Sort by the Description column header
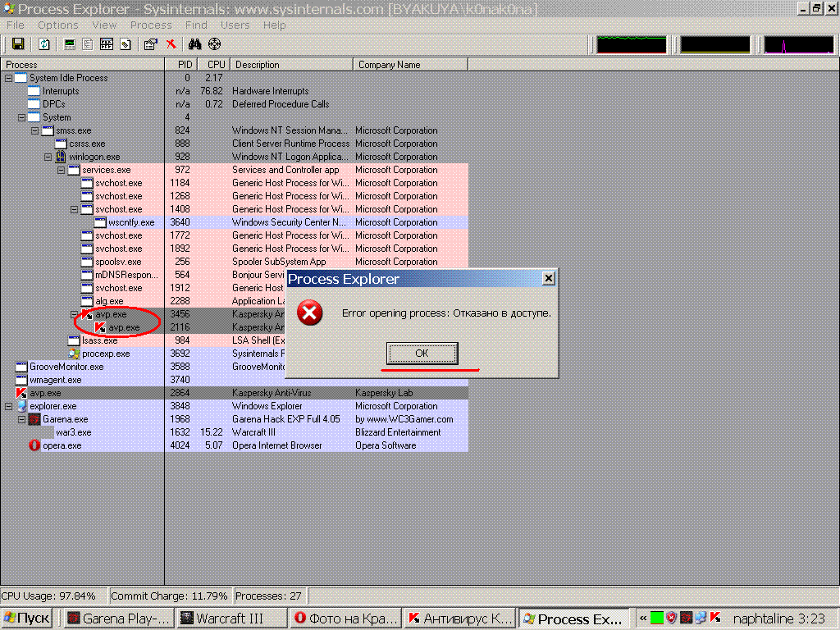 (x=291, y=64)
